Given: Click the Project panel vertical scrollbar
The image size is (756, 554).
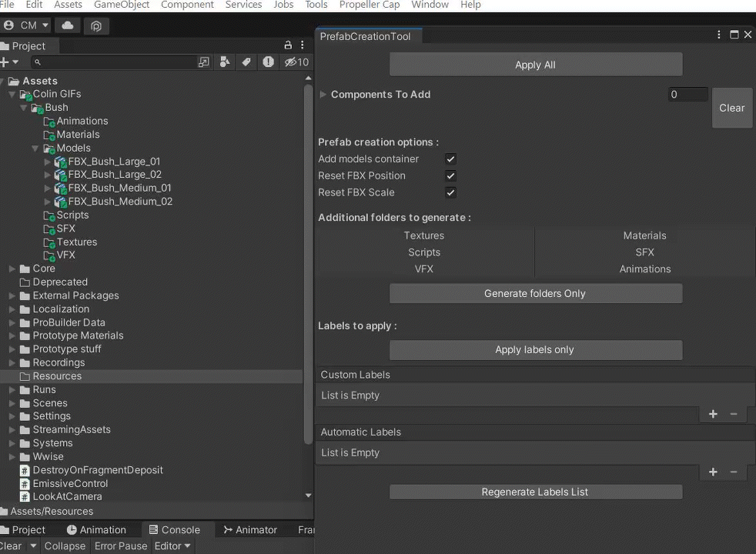Looking at the screenshot, I should coord(308,264).
